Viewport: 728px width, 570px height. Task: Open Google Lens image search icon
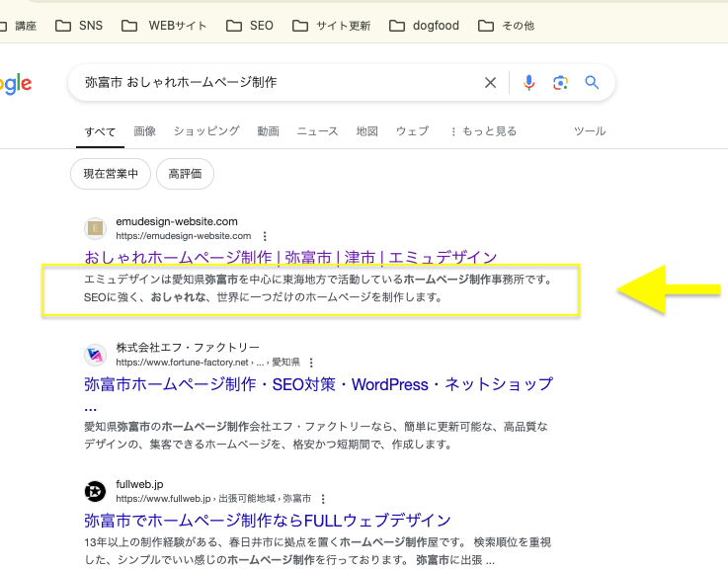tap(560, 83)
